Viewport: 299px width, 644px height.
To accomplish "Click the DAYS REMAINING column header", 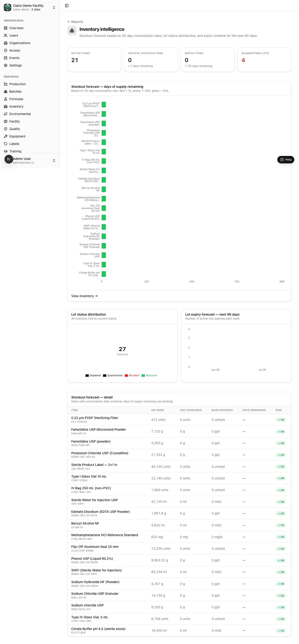I will (254, 410).
